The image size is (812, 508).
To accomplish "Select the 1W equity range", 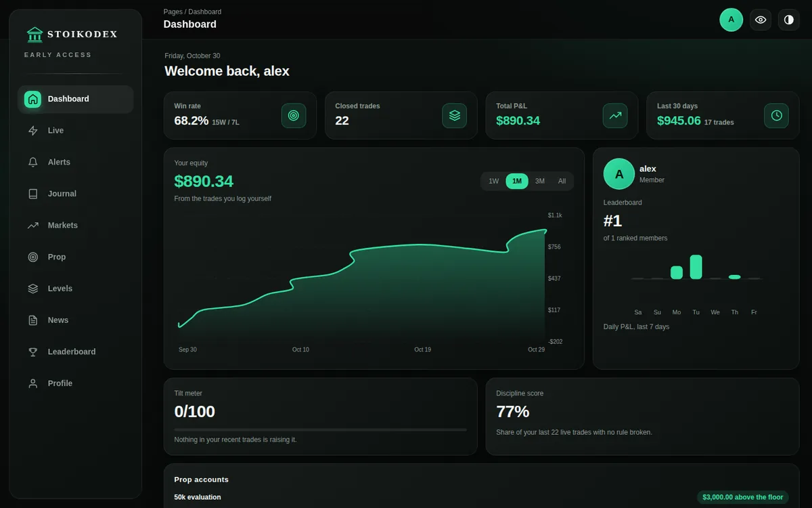I will pos(494,181).
